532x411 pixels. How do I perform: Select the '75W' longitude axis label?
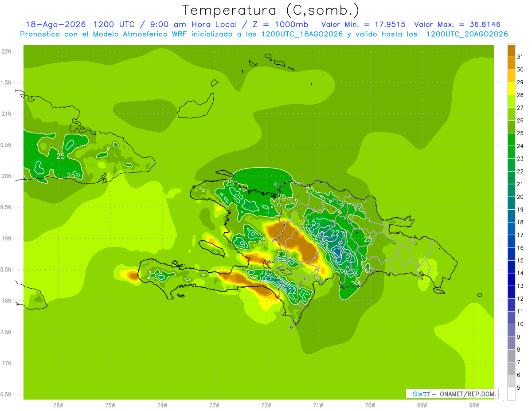[x=110, y=405]
